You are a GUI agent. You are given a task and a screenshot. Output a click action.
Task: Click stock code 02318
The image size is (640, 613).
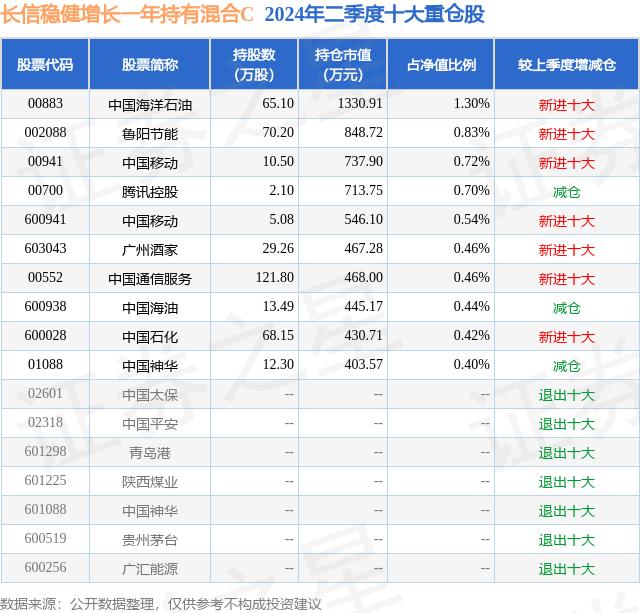(x=45, y=422)
